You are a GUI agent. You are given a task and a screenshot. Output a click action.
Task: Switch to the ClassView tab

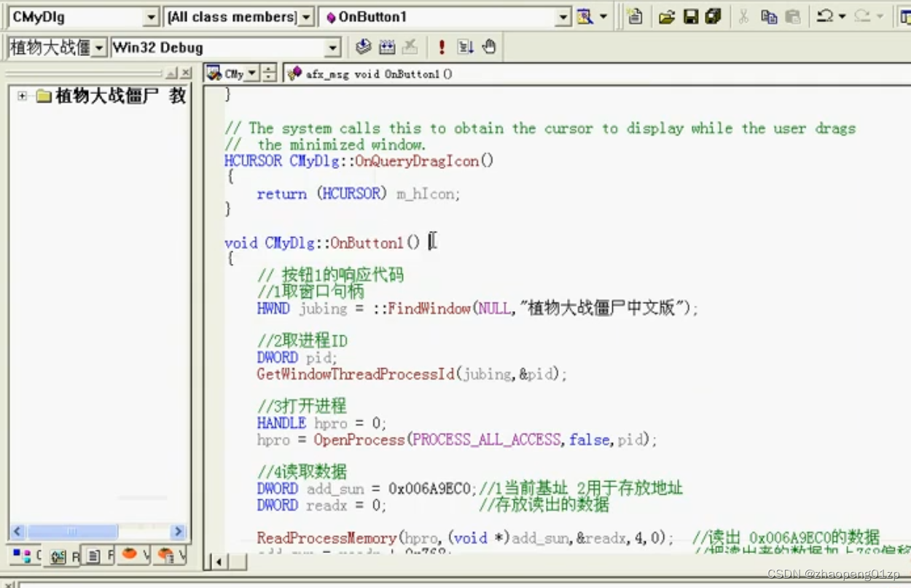point(27,555)
